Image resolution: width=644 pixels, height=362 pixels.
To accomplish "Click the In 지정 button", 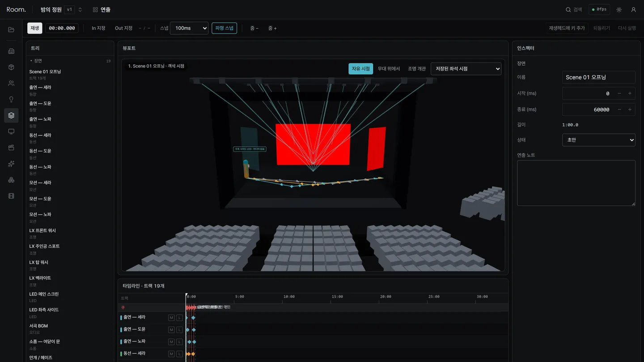I will tap(98, 28).
